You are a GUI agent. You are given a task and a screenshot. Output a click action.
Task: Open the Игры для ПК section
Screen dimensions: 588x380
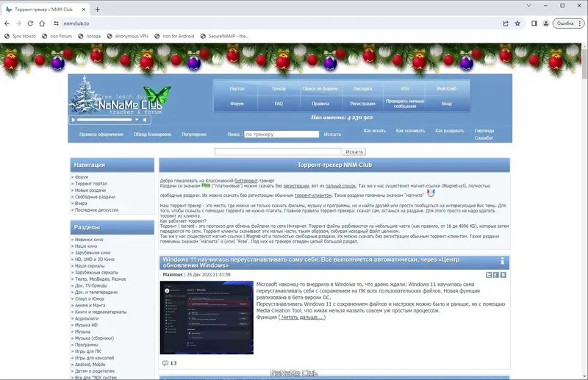pyautogui.click(x=87, y=351)
